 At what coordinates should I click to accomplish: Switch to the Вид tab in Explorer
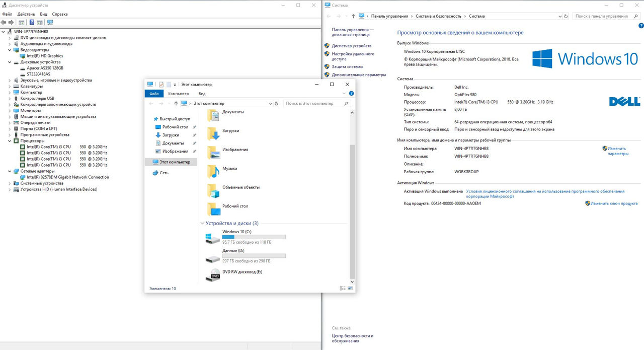202,94
